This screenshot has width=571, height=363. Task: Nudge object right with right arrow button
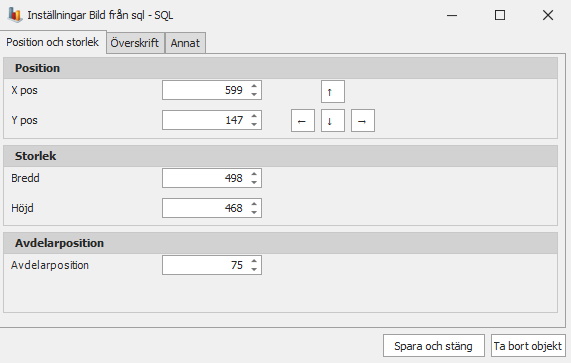363,121
